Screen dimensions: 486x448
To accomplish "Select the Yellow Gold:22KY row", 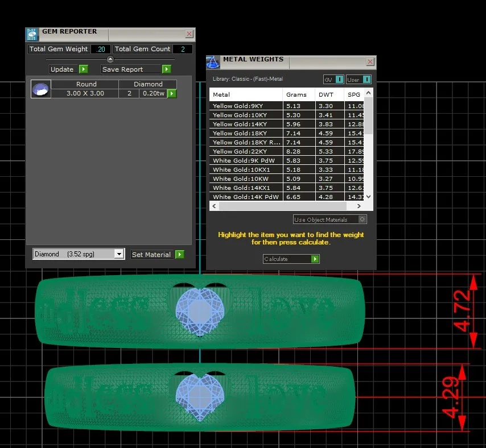I will pyautogui.click(x=287, y=151).
